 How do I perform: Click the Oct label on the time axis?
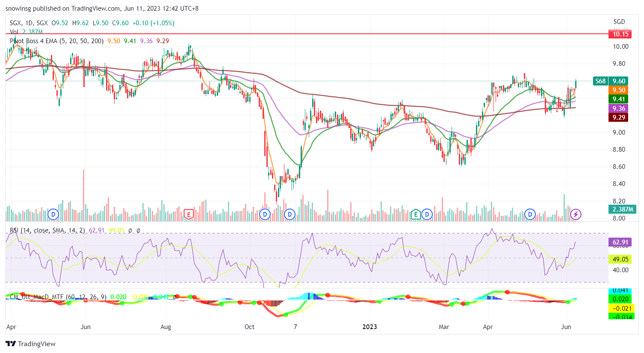(x=249, y=327)
